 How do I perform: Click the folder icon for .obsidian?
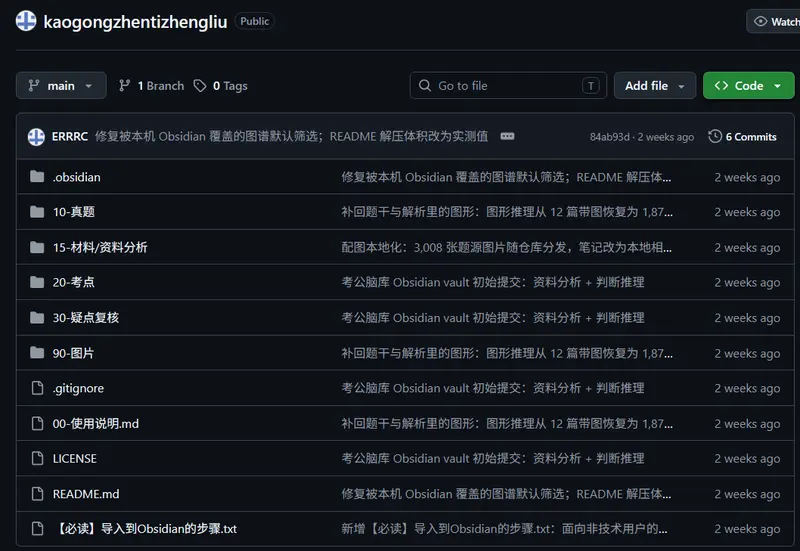point(37,177)
